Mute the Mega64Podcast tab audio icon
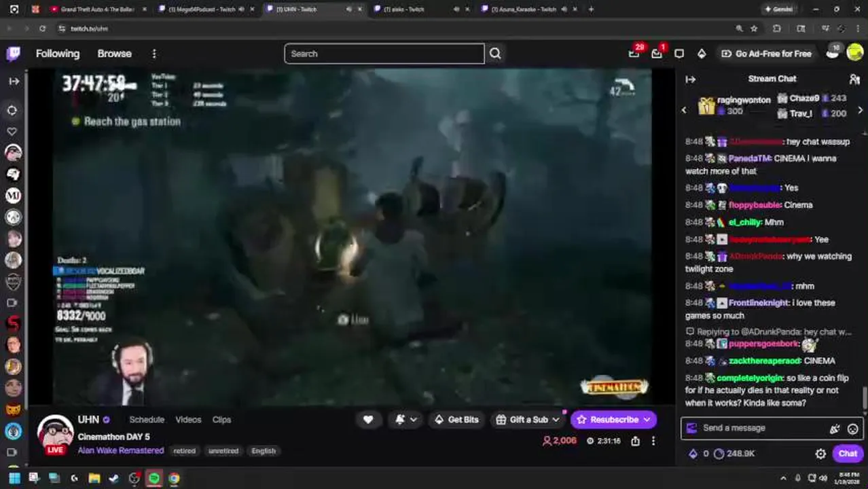 pos(241,10)
